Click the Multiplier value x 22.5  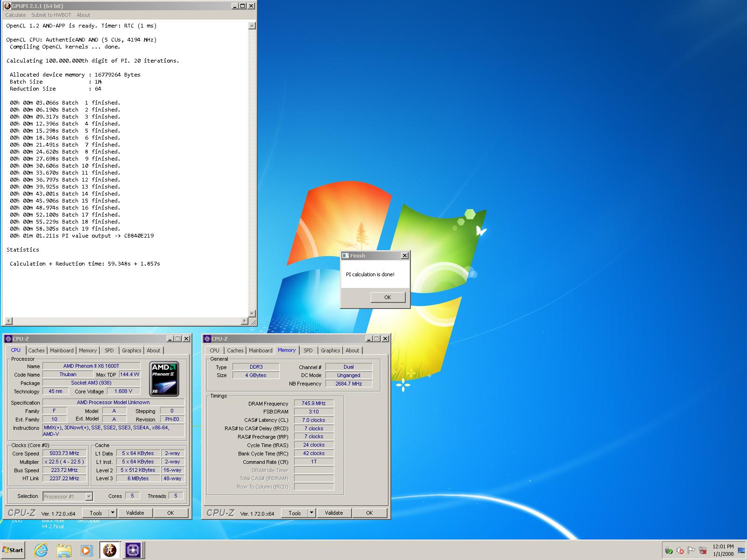point(65,462)
